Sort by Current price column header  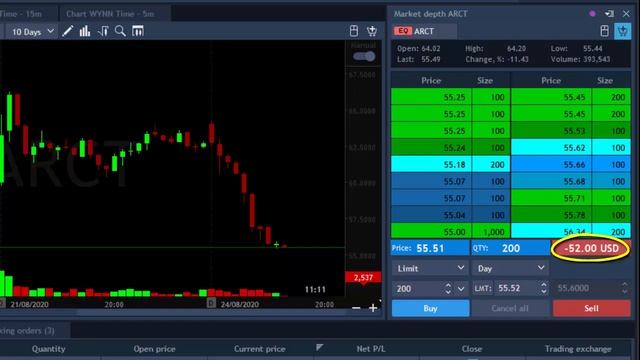[260, 349]
